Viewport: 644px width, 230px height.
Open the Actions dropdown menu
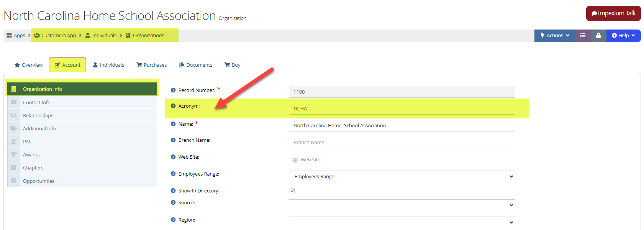click(x=555, y=35)
